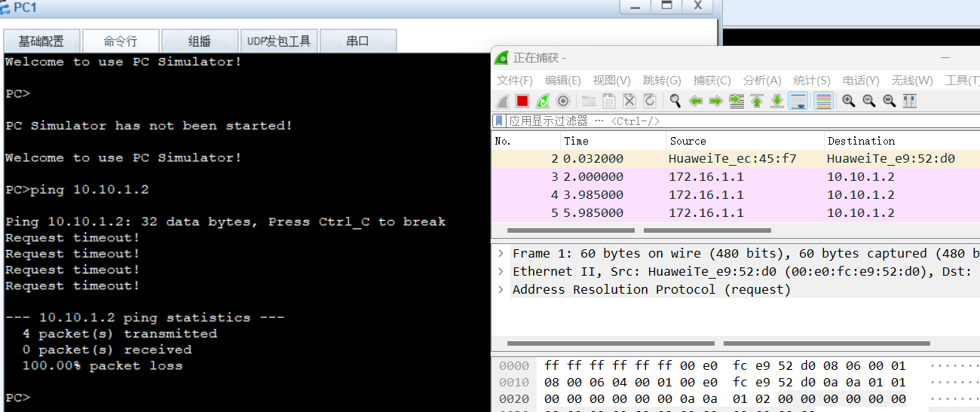The width and height of the screenshot is (980, 412).
Task: Close the capture file icon
Action: [629, 101]
